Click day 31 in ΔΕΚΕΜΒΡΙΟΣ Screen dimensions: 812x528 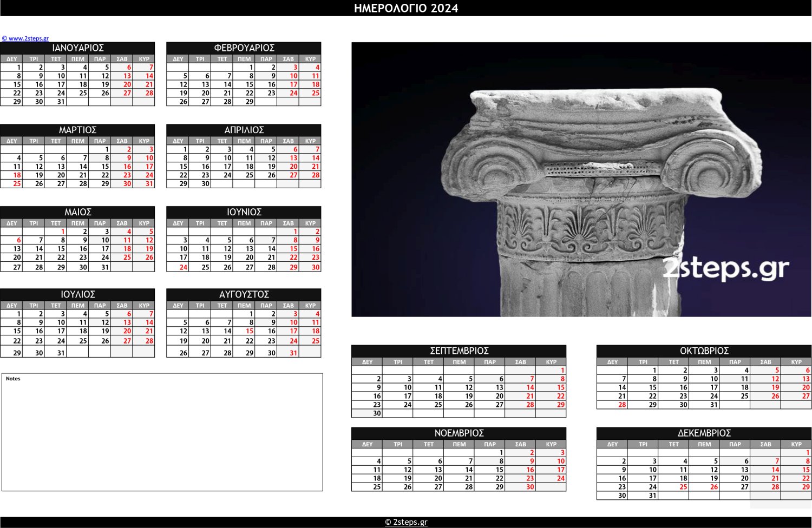coord(643,496)
